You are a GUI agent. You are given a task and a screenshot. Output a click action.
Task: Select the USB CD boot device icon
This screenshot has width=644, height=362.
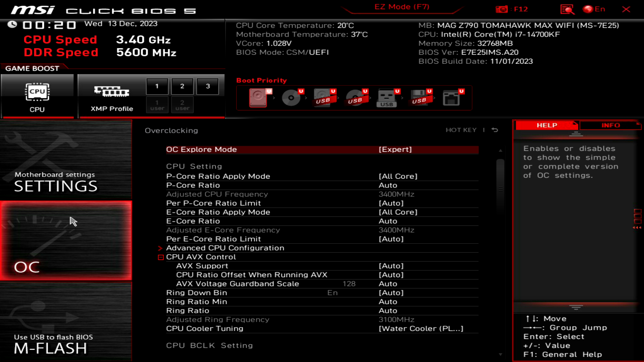[x=356, y=98]
